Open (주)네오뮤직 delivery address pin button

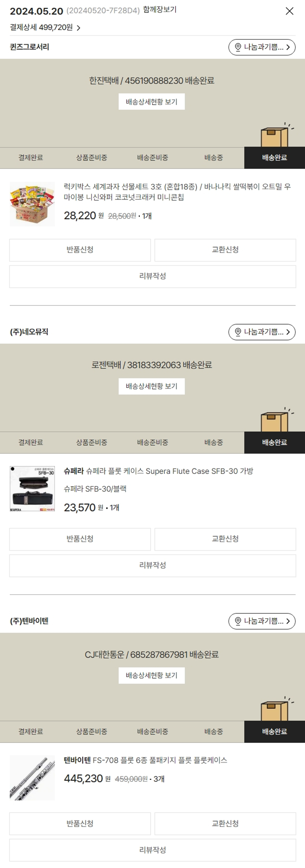262,332
